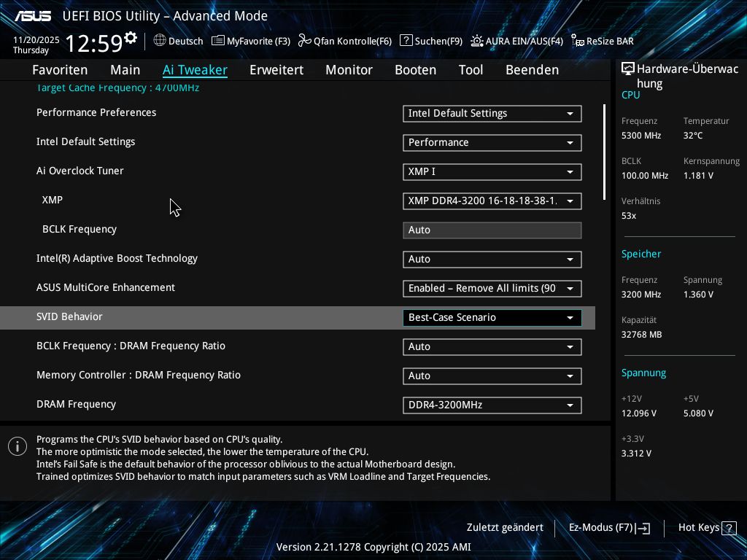
Task: Click the ASUS logo
Action: [x=33, y=16]
